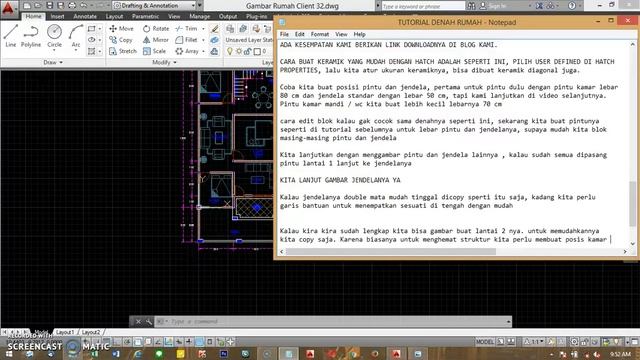Click the Hatch draw icon
This screenshot has height=360, width=640.
tap(92, 51)
